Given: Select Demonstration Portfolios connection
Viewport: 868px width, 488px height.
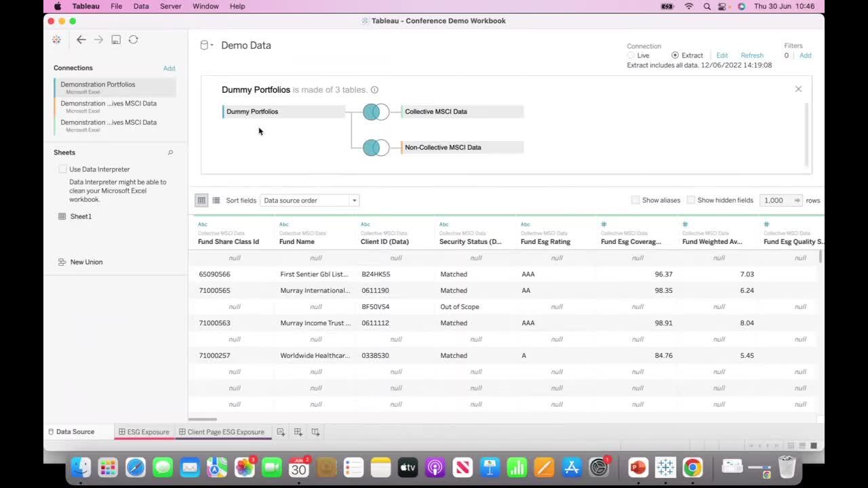Looking at the screenshot, I should coord(115,87).
